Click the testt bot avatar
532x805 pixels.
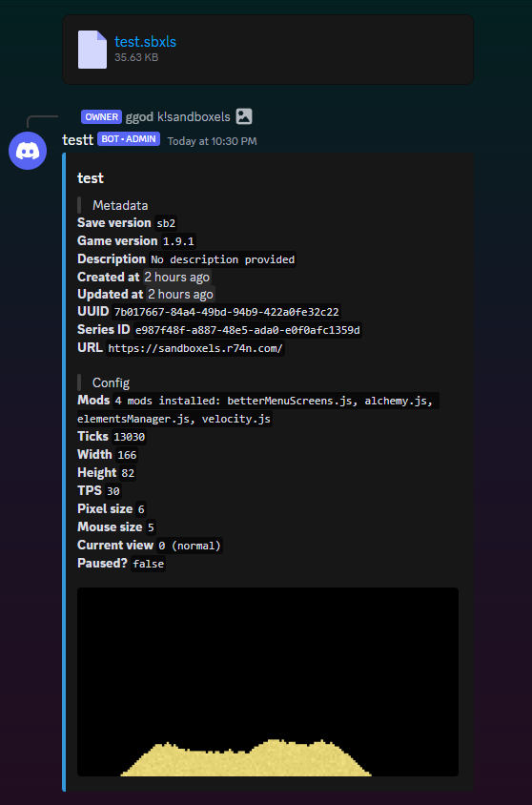coord(28,151)
